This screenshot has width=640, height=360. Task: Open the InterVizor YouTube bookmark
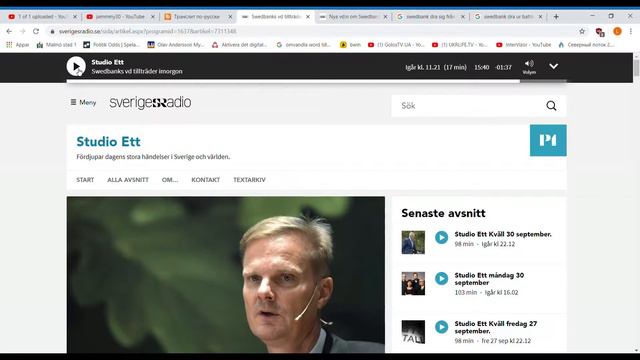click(x=524, y=44)
